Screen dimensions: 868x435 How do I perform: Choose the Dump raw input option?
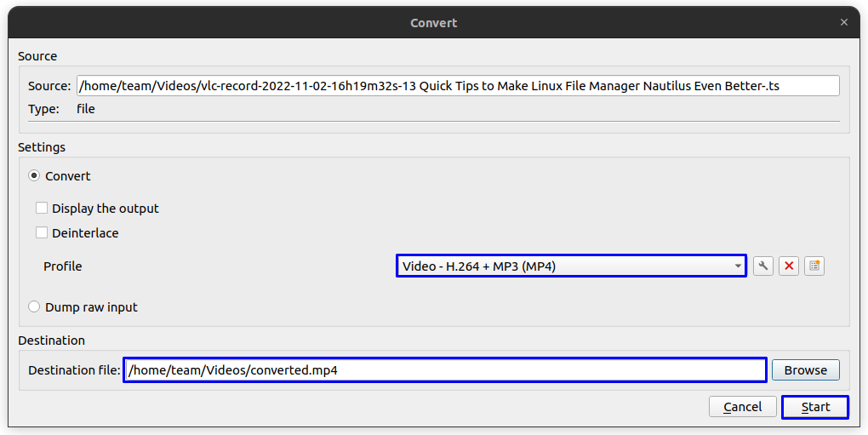(x=34, y=307)
